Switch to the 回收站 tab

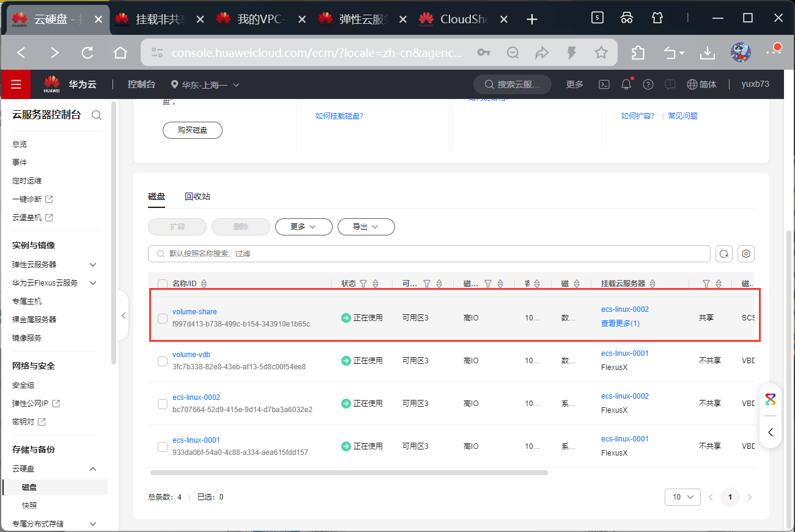coord(198,196)
